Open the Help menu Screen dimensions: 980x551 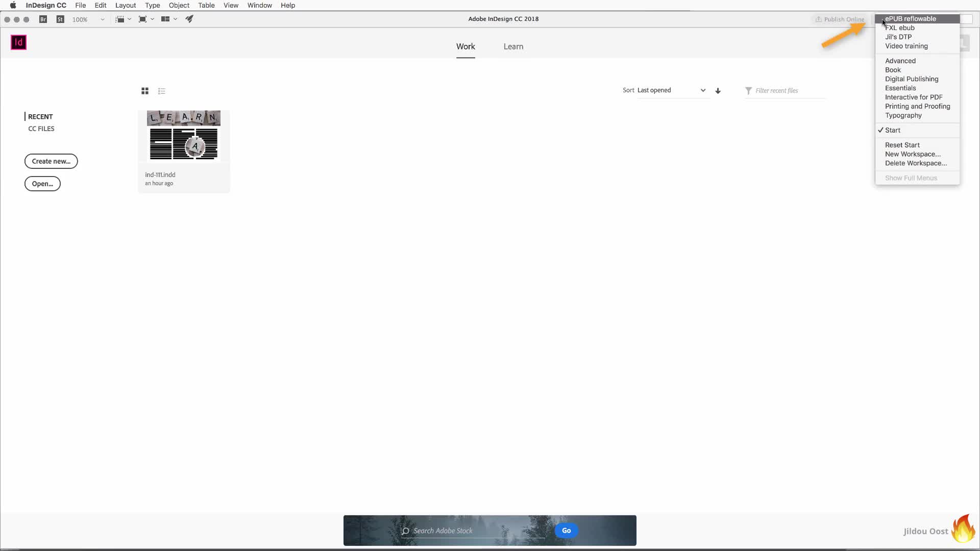(x=288, y=5)
